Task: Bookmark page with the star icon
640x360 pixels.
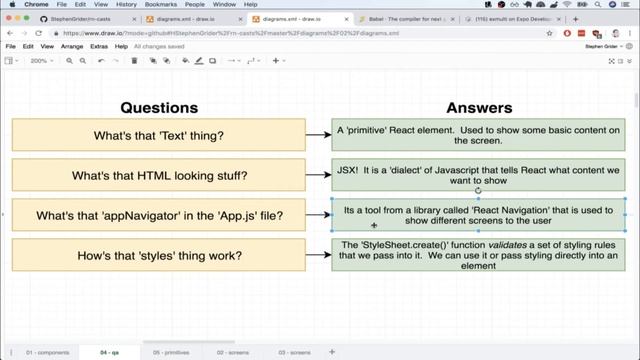Action: coord(549,33)
